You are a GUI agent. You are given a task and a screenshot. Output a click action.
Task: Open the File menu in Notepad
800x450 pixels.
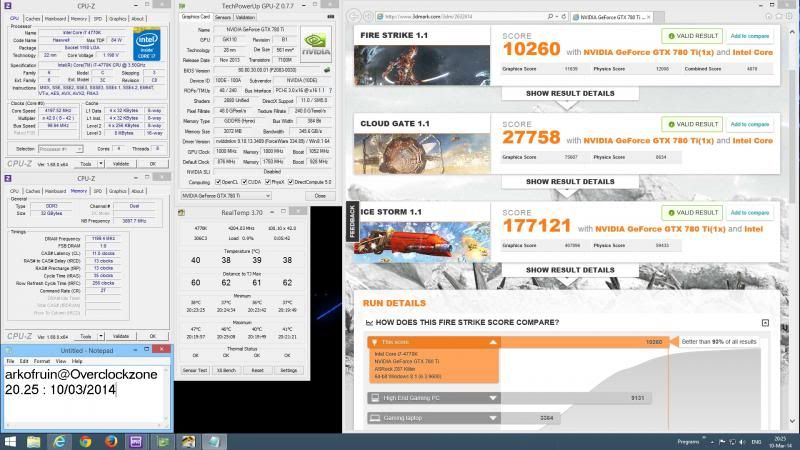[10, 361]
